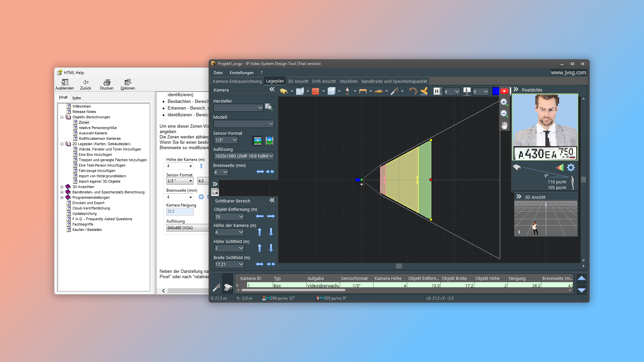Open the Auflösung resolution dropdown
The image size is (644, 362).
271,156
